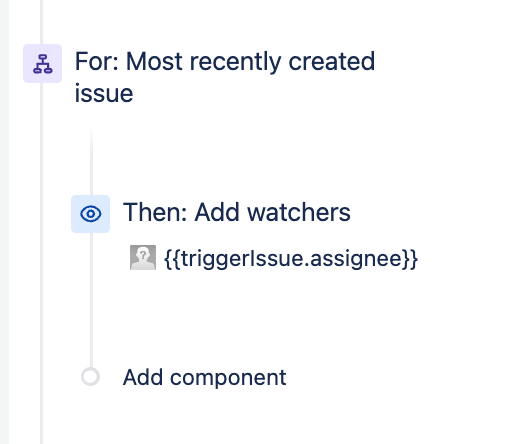Click 'Most recently created' in the branch heading
Image resolution: width=506 pixels, height=444 pixels.
(x=250, y=62)
